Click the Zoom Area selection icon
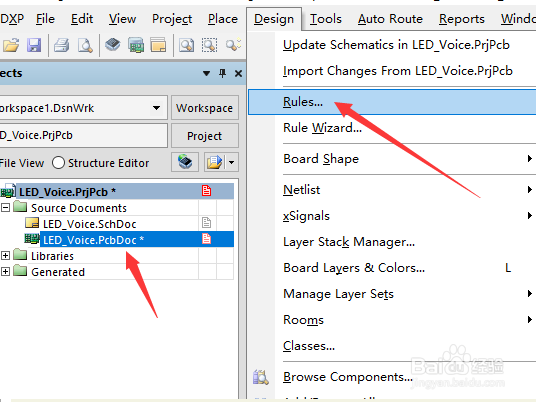 209,45
